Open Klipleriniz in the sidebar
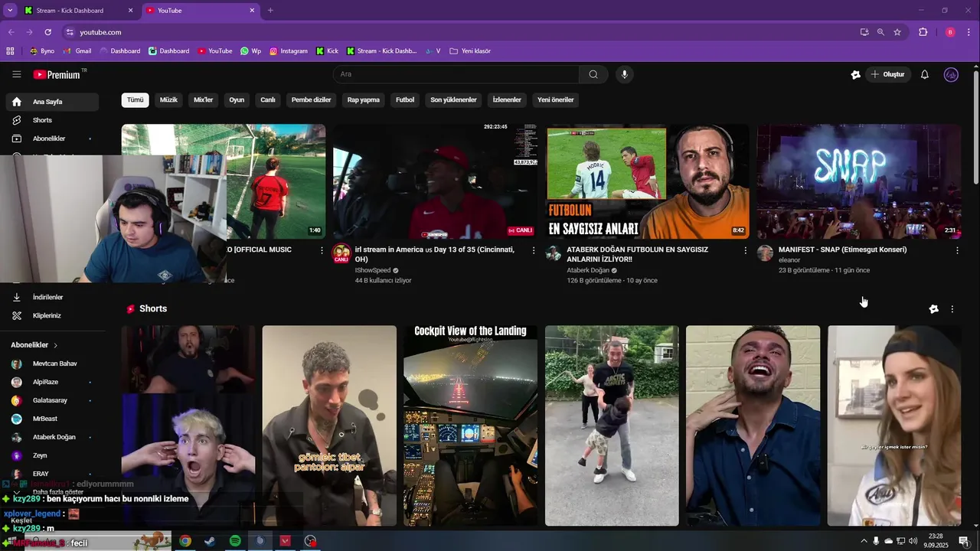The height and width of the screenshot is (551, 980). tap(53, 315)
